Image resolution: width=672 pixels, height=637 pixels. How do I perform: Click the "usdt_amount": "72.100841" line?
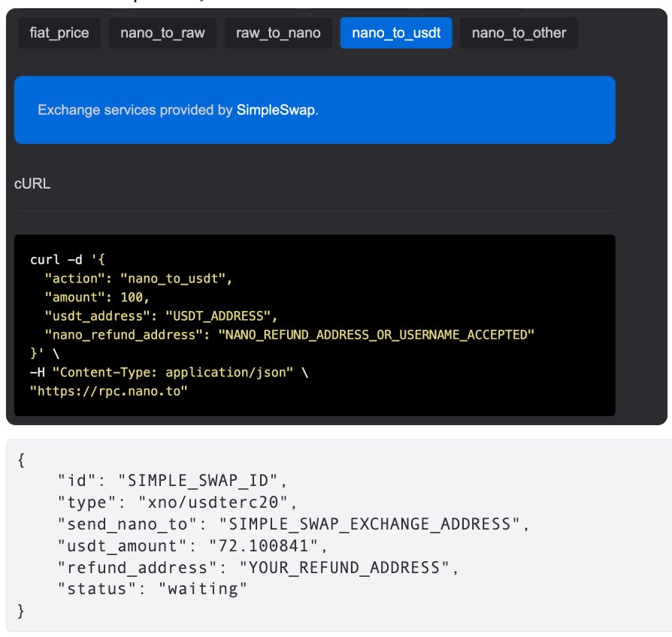click(x=192, y=546)
